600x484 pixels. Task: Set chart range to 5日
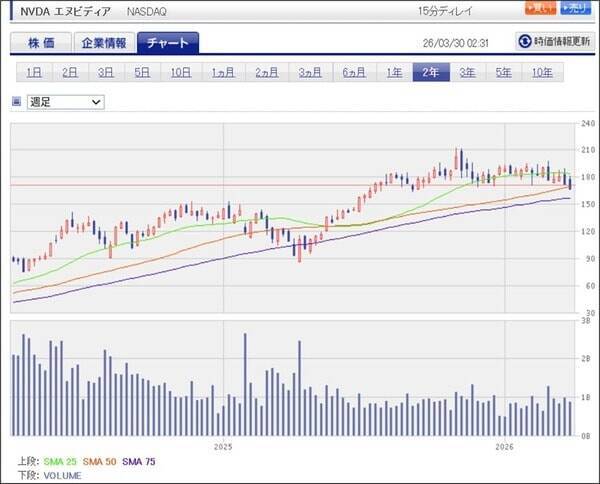point(143,72)
